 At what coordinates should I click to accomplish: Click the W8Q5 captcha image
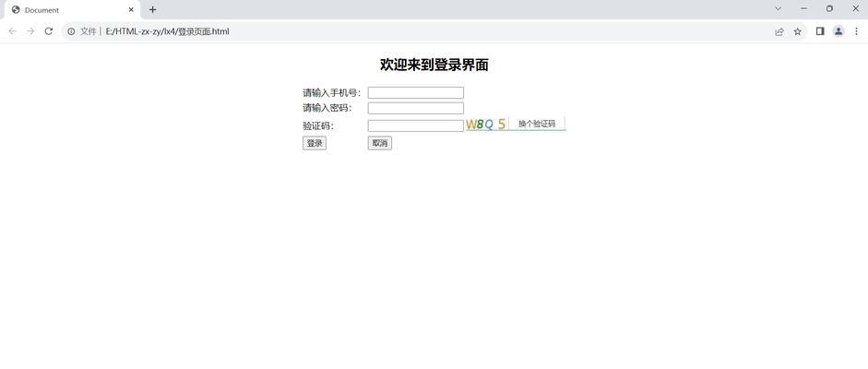[x=486, y=125]
